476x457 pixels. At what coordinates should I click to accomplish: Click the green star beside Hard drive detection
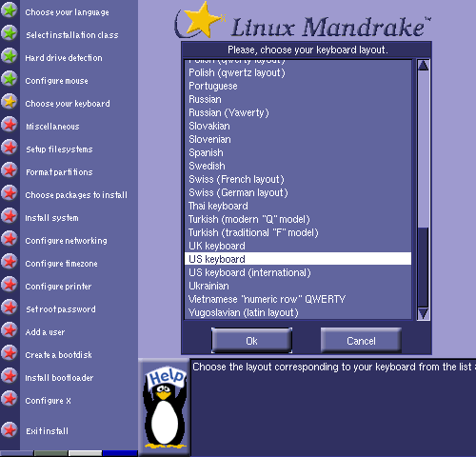10,56
